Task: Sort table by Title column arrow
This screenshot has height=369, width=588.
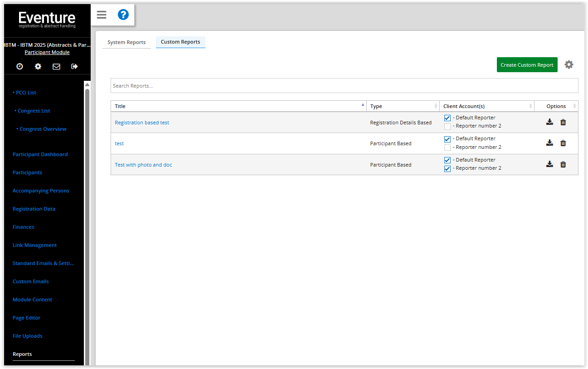Action: (x=363, y=105)
